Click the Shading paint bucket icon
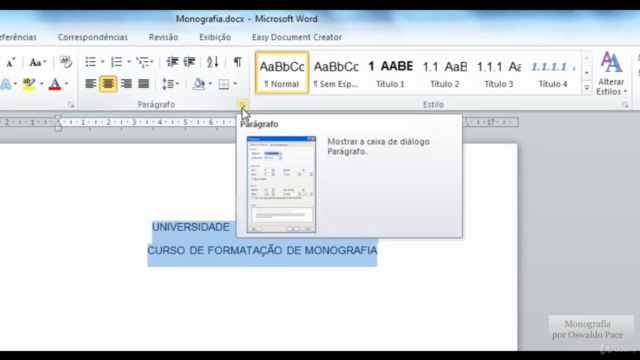The width and height of the screenshot is (640, 360). 199,84
